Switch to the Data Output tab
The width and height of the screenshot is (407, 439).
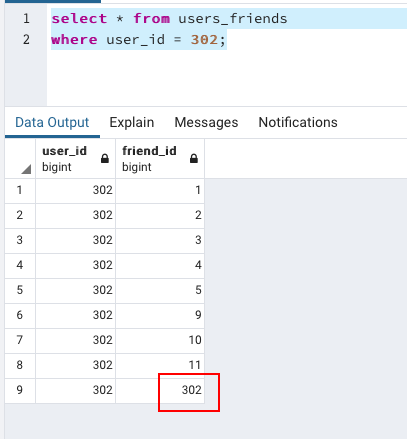52,122
